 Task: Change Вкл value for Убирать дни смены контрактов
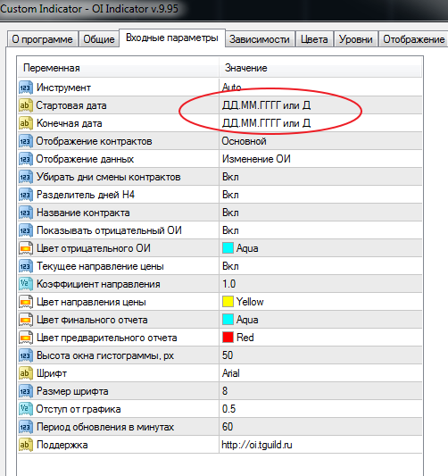pos(320,177)
